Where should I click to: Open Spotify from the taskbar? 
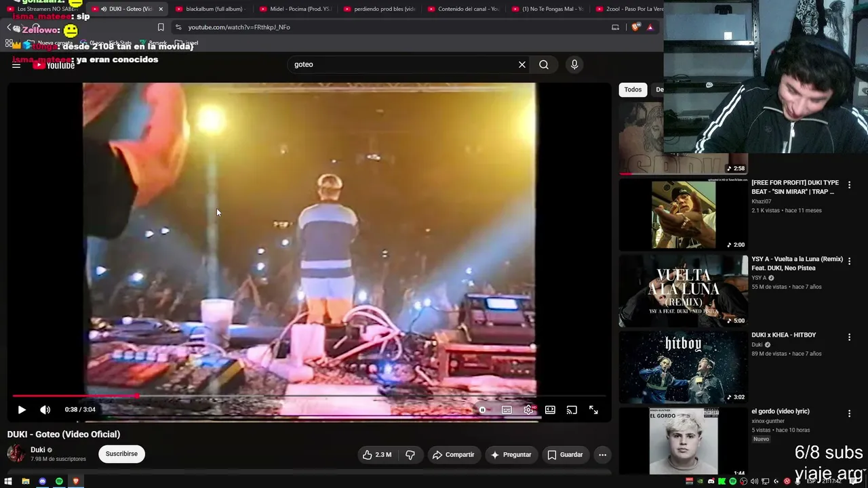59,481
